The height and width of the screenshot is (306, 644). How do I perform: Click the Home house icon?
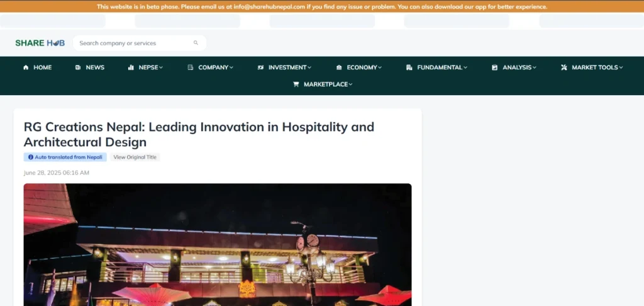pos(26,67)
